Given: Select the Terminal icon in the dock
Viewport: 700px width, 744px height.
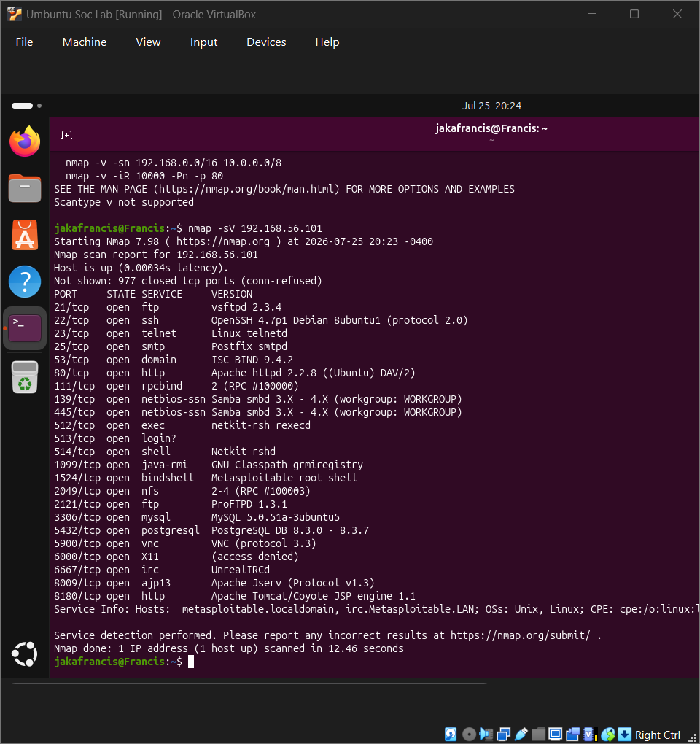Looking at the screenshot, I should pyautogui.click(x=25, y=328).
